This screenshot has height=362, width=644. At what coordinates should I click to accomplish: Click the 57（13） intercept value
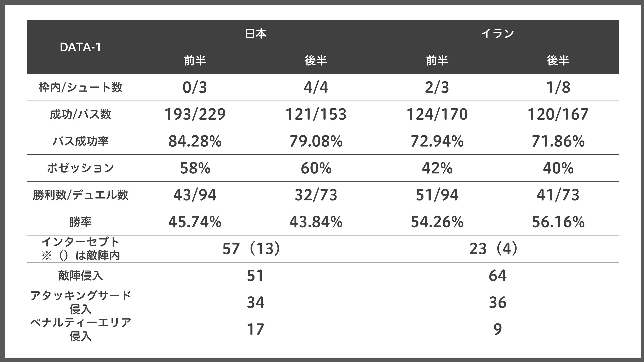252,249
